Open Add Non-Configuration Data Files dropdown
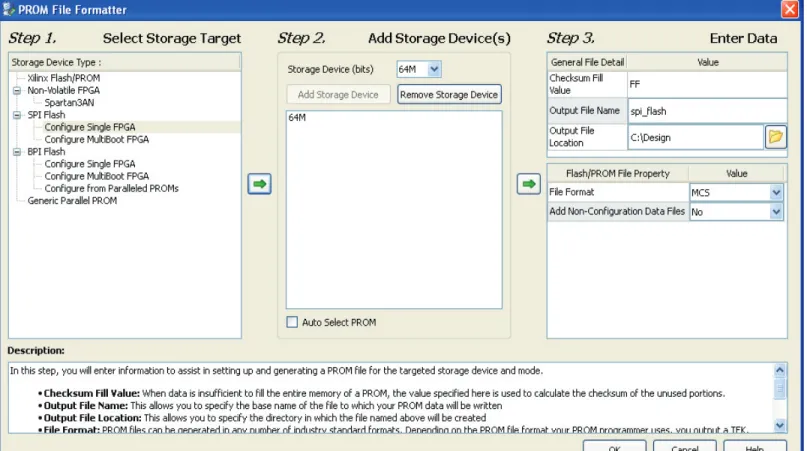This screenshot has width=807, height=451. pyautogui.click(x=776, y=212)
